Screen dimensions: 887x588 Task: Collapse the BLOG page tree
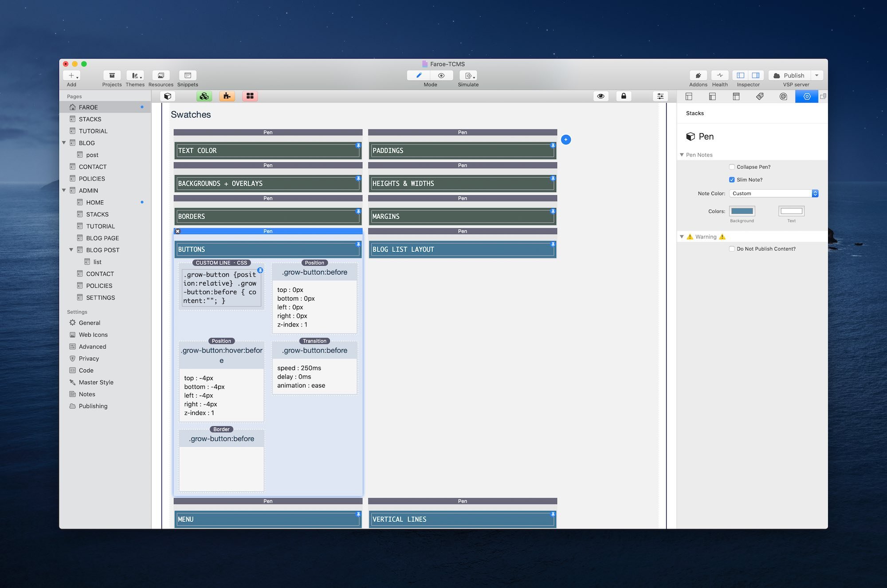[64, 143]
